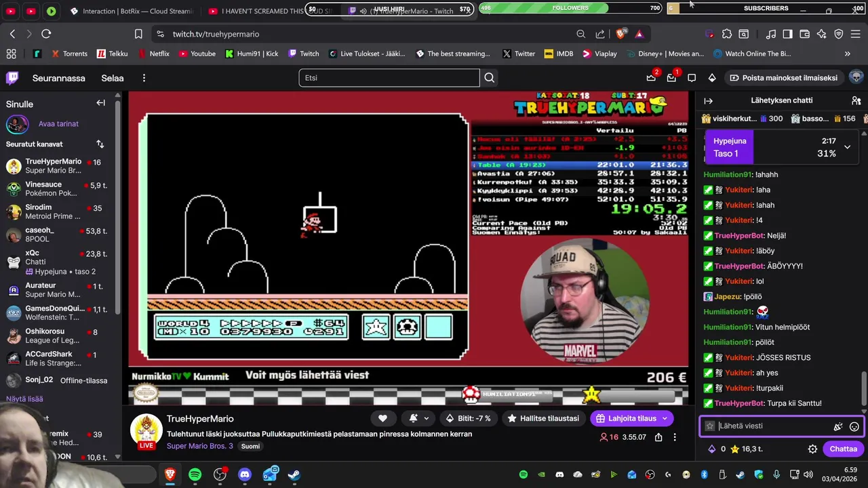
Task: Open the Twitch home logo
Action: (x=12, y=78)
